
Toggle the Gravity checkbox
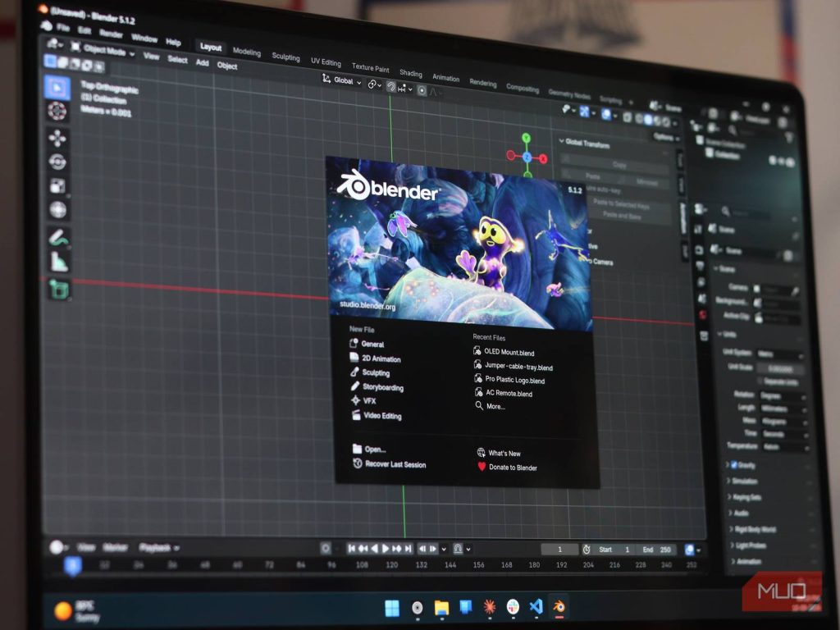[x=734, y=464]
